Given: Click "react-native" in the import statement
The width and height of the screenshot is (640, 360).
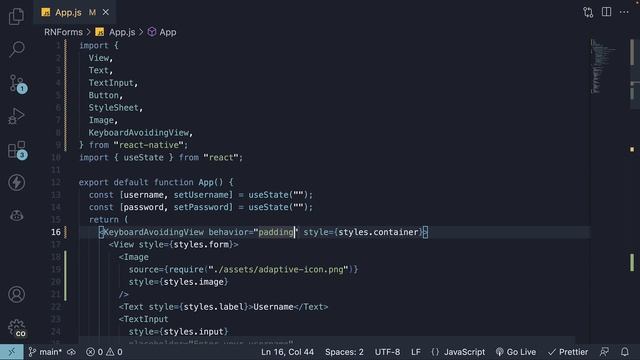Looking at the screenshot, I should [151, 145].
